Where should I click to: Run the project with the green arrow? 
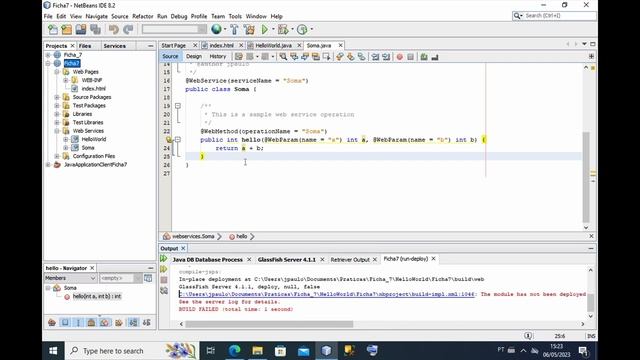point(264,29)
